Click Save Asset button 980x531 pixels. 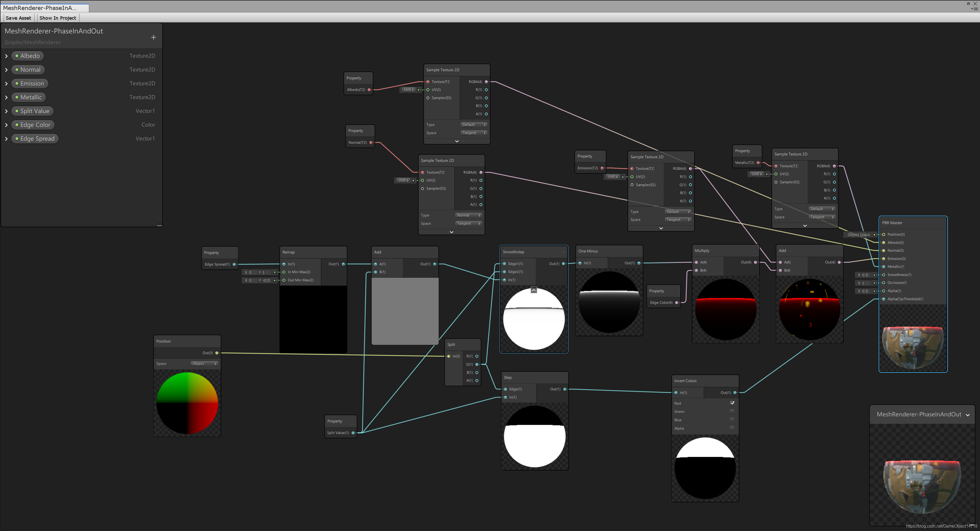pos(18,18)
